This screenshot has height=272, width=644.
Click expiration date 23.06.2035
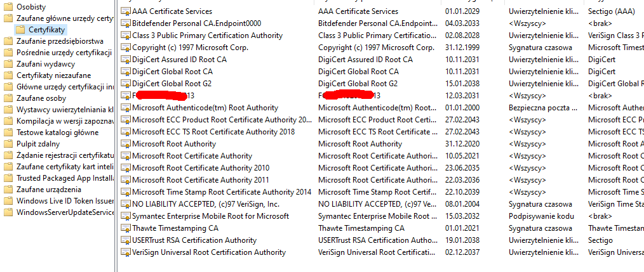pyautogui.click(x=462, y=168)
